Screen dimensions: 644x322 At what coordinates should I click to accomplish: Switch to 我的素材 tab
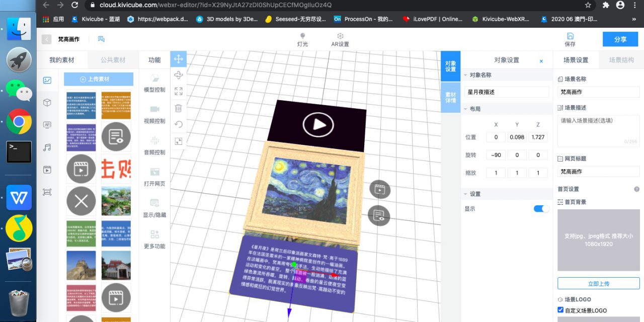coord(62,60)
